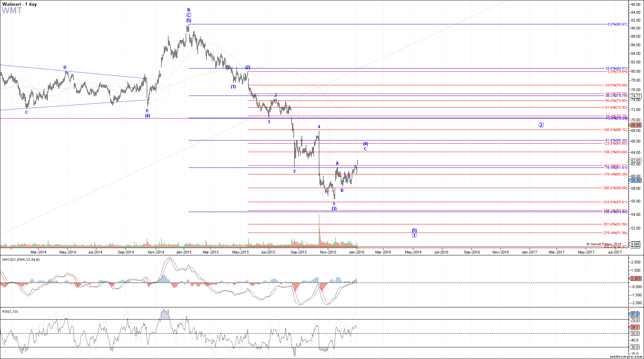Select the '(3)' wave label near 55
The height and width of the screenshot is (359, 644).
pyautogui.click(x=334, y=208)
